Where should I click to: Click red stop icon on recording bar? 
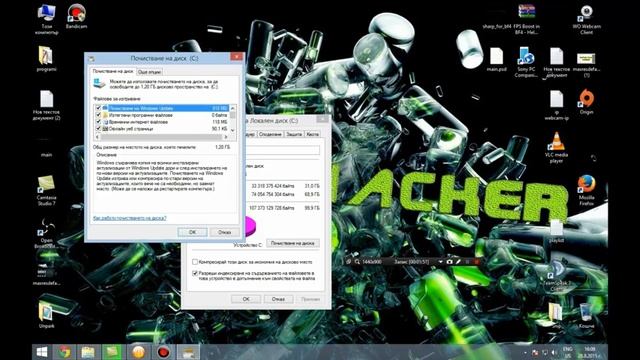coord(476,262)
